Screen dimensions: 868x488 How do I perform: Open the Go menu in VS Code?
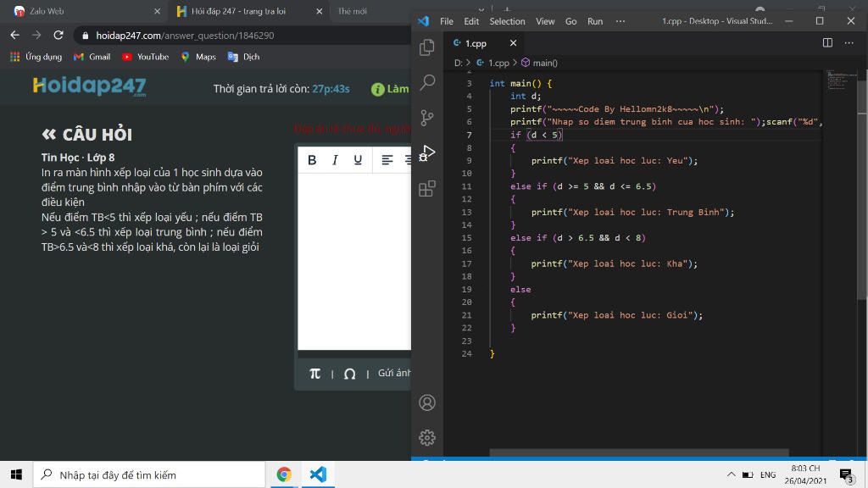tap(570, 21)
